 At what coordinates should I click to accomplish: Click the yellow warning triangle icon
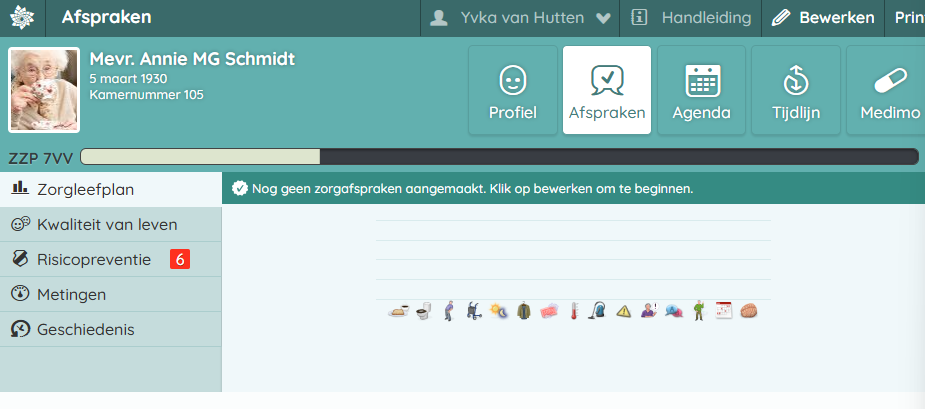tap(623, 311)
